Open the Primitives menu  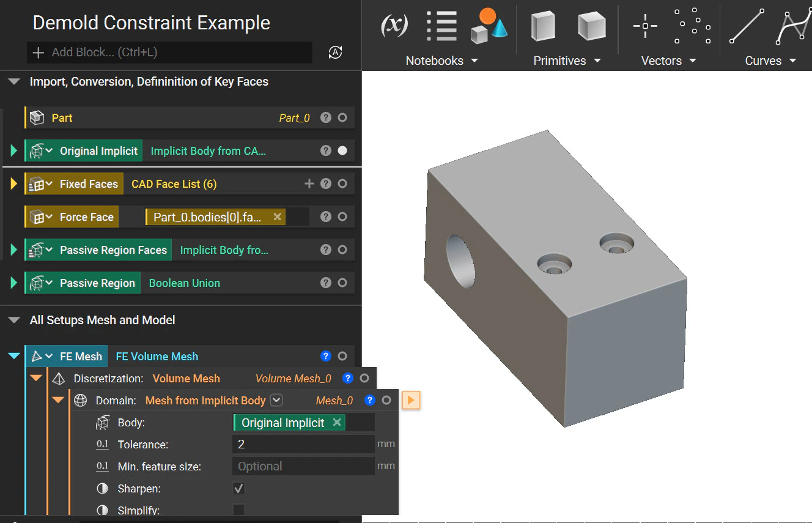point(567,61)
